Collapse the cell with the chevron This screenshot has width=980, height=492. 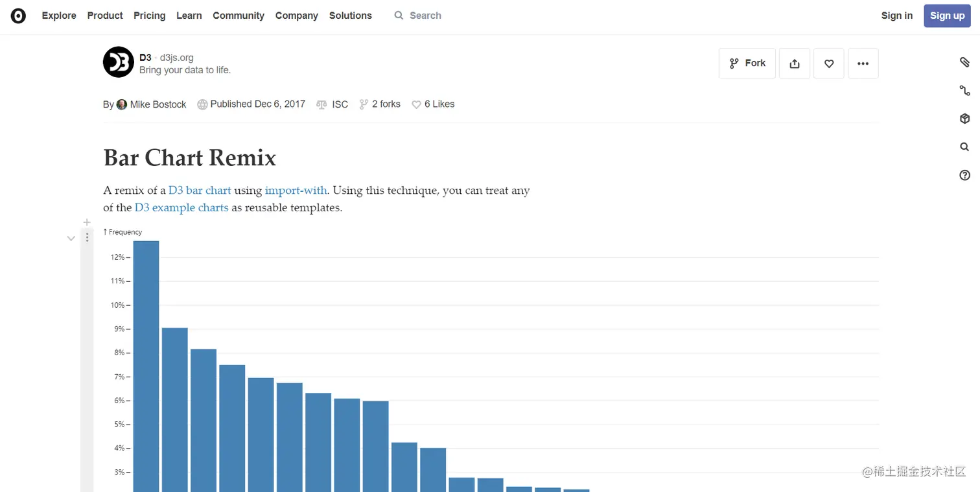(71, 239)
